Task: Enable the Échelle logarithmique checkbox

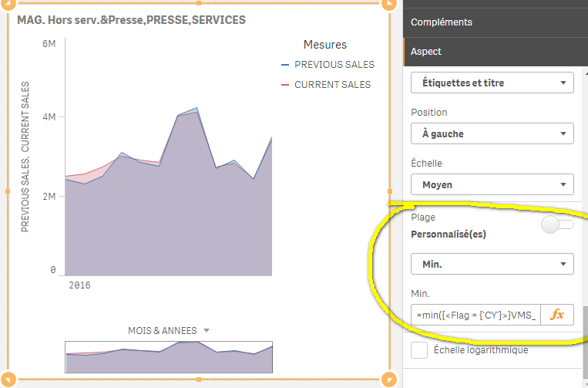Action: pos(420,350)
